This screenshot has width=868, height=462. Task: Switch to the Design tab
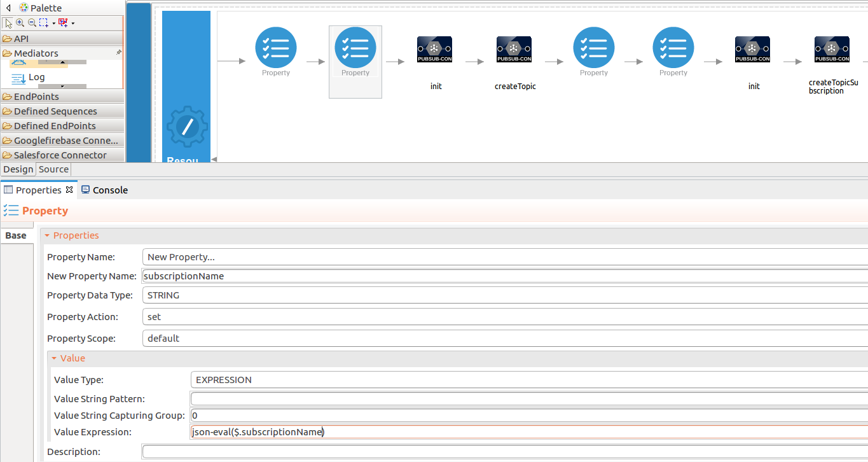18,169
